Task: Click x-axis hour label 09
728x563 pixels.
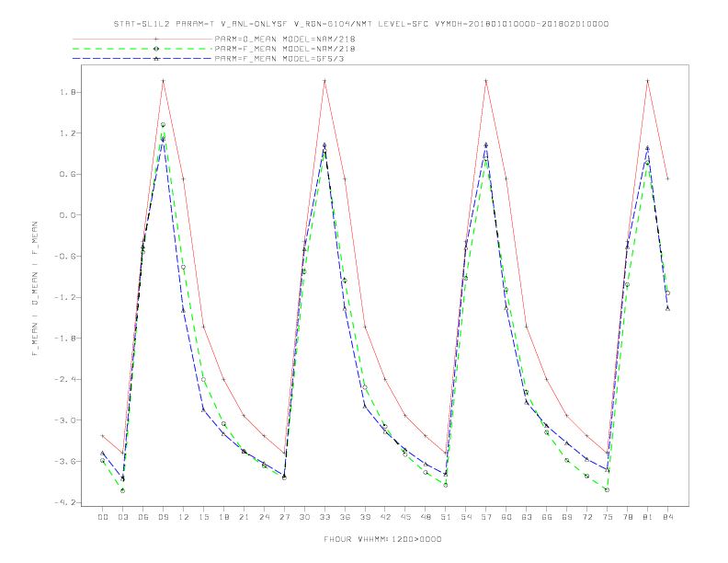Action: (x=163, y=517)
